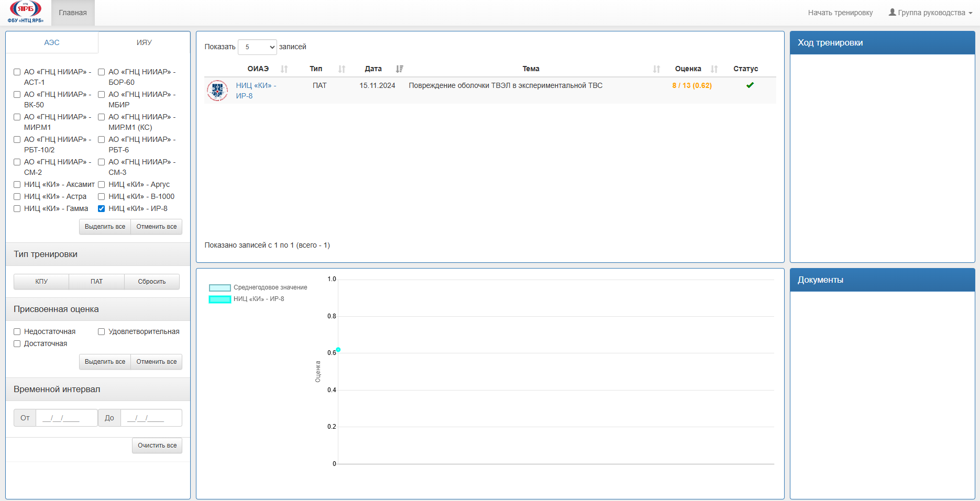Image resolution: width=980 pixels, height=501 pixels.
Task: Uncheck the НИЦ «КИ» - ИР-8 checkbox
Action: click(102, 209)
